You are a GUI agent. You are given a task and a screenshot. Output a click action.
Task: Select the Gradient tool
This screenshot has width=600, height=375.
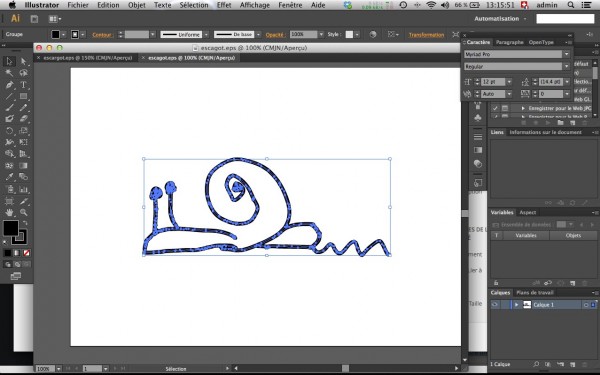coord(24,166)
